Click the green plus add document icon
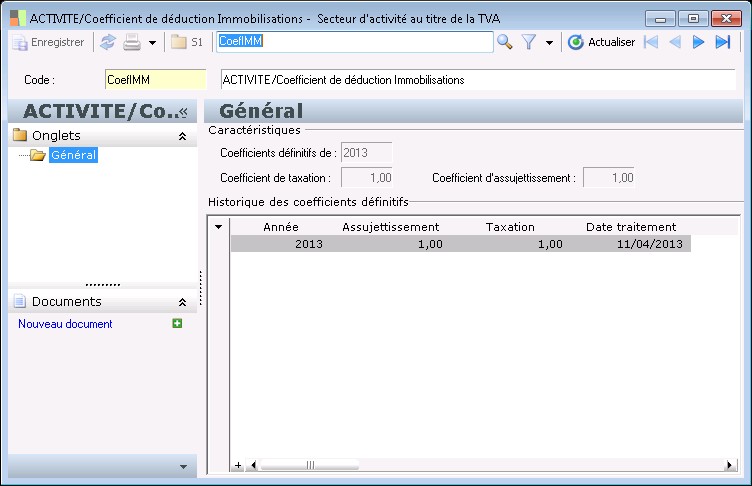Viewport: 752px width, 486px height. pos(177,323)
